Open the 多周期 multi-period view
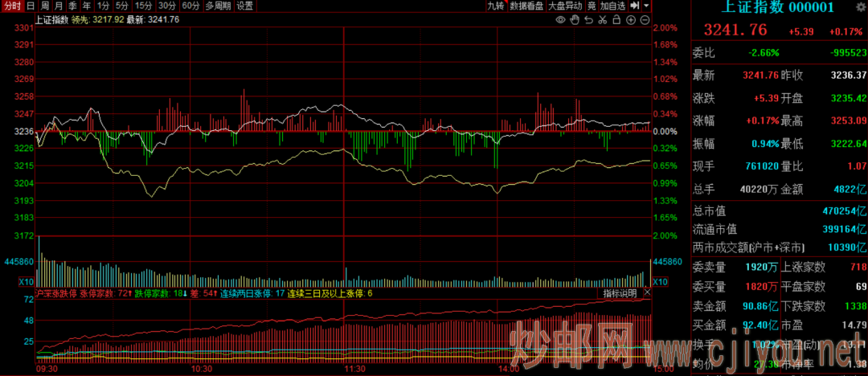 point(218,6)
